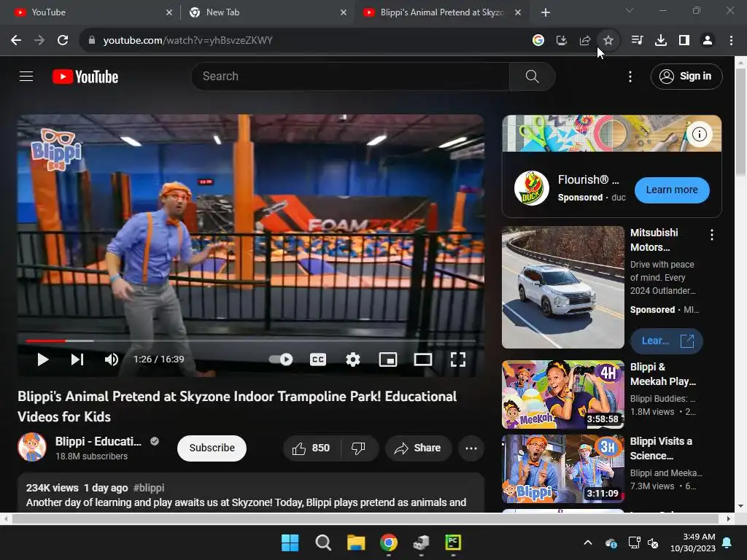Open Blippi & Meekah 3:58:58 video thumbnail

pyautogui.click(x=563, y=394)
